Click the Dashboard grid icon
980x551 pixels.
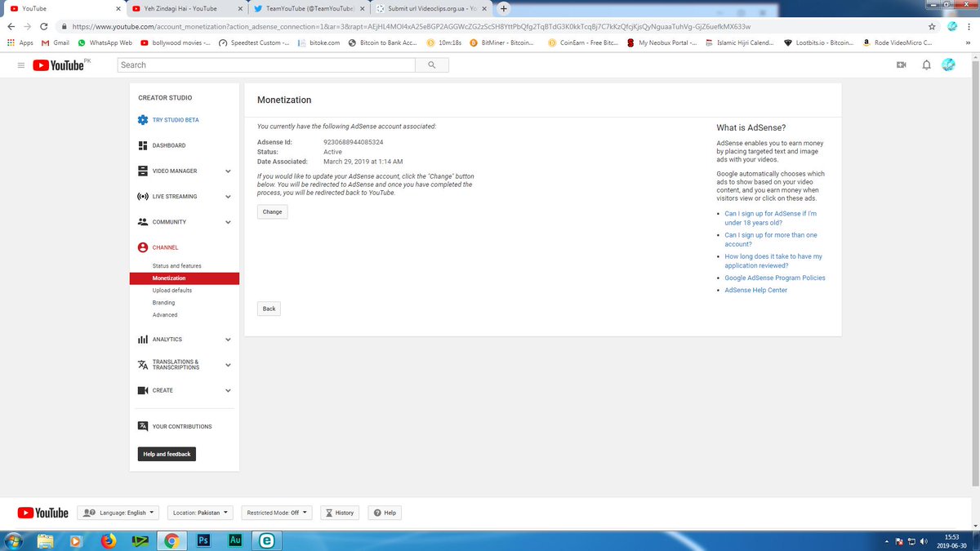143,145
